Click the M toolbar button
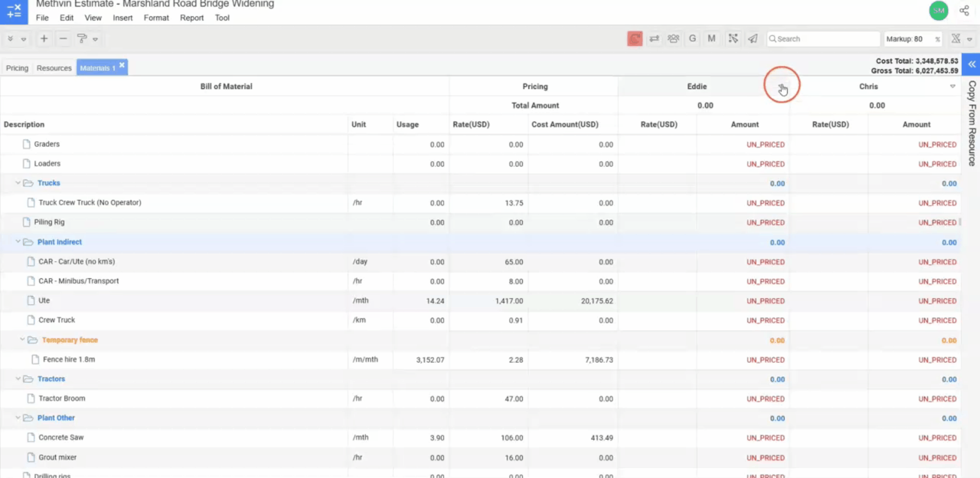The image size is (980, 478). (711, 39)
